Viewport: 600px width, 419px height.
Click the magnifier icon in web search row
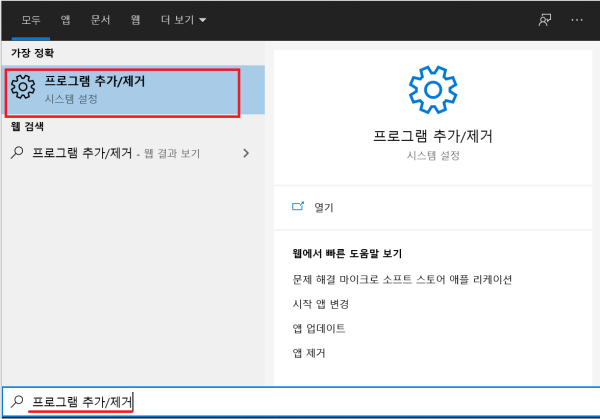pos(17,153)
